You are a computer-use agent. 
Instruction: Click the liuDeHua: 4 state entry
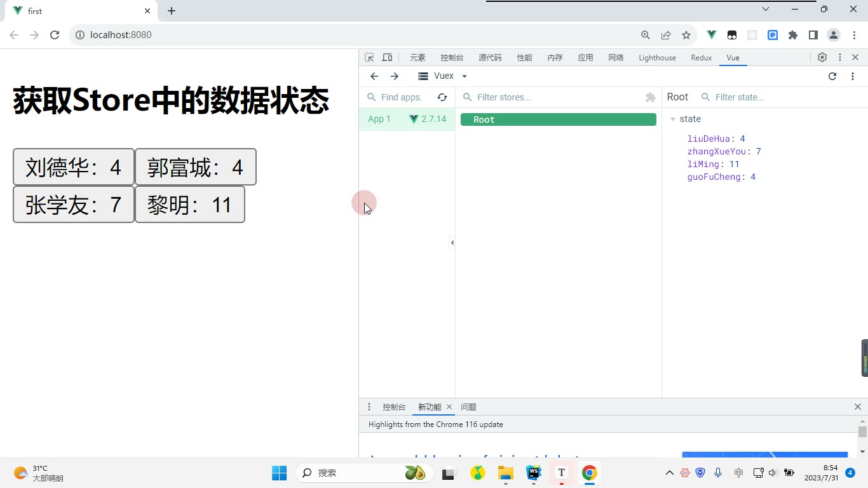[716, 139]
